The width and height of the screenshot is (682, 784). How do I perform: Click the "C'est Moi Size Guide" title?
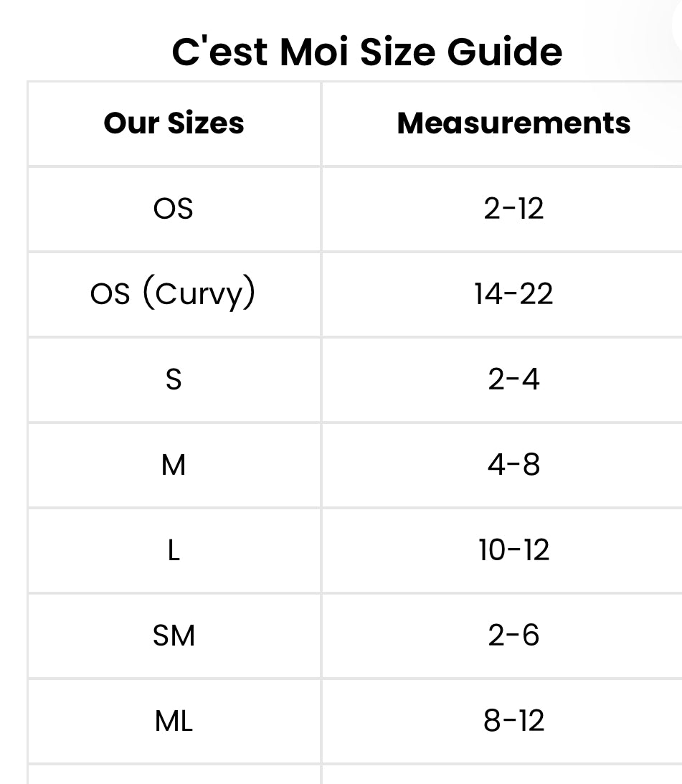pyautogui.click(x=367, y=52)
